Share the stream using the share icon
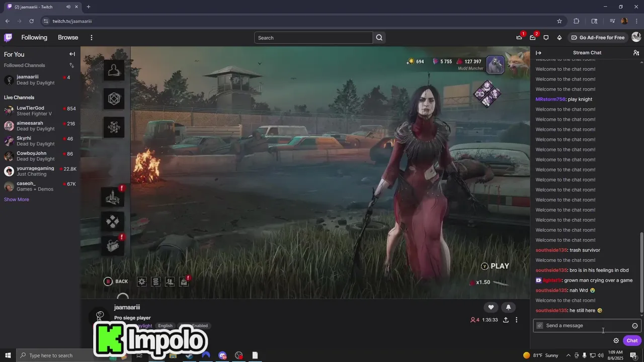Screen dimensions: 644x362 pos(506,320)
